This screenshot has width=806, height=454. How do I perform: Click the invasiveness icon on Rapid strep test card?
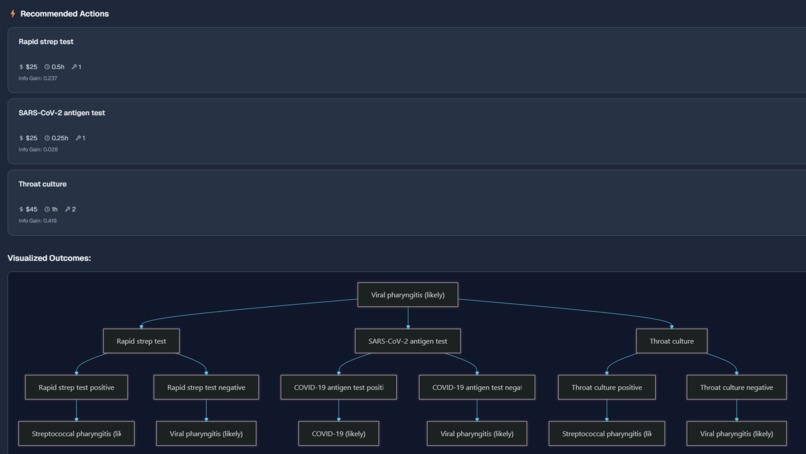coord(74,67)
